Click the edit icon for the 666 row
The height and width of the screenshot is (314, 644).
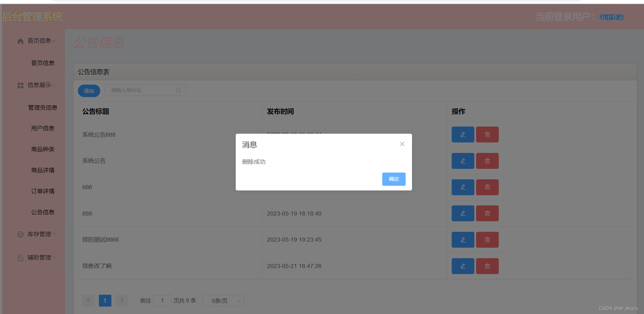coord(463,187)
